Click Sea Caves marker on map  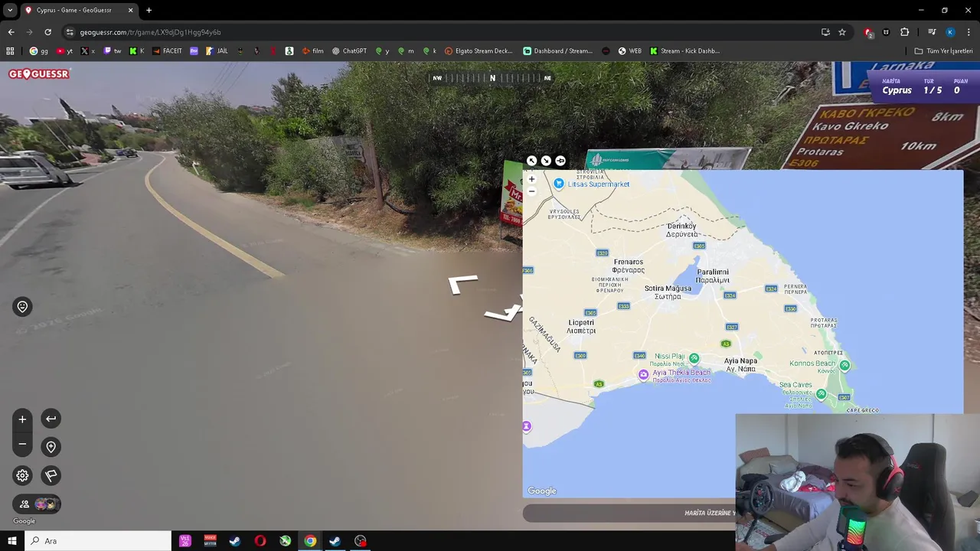click(x=821, y=394)
